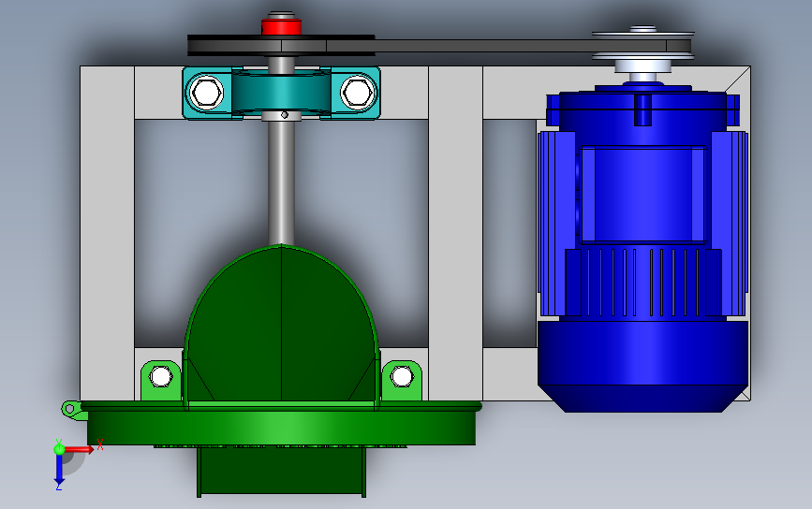Click the red X axis of triad
Screen dimensions: 812x509
pos(79,449)
